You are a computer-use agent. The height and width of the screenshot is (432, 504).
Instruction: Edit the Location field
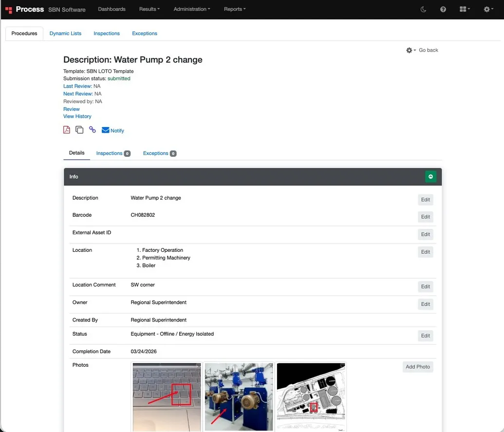(x=425, y=252)
